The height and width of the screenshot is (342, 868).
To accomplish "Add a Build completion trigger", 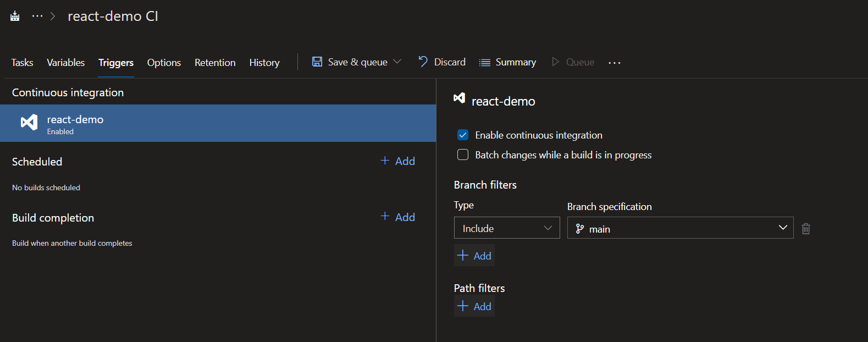I will click(x=398, y=217).
